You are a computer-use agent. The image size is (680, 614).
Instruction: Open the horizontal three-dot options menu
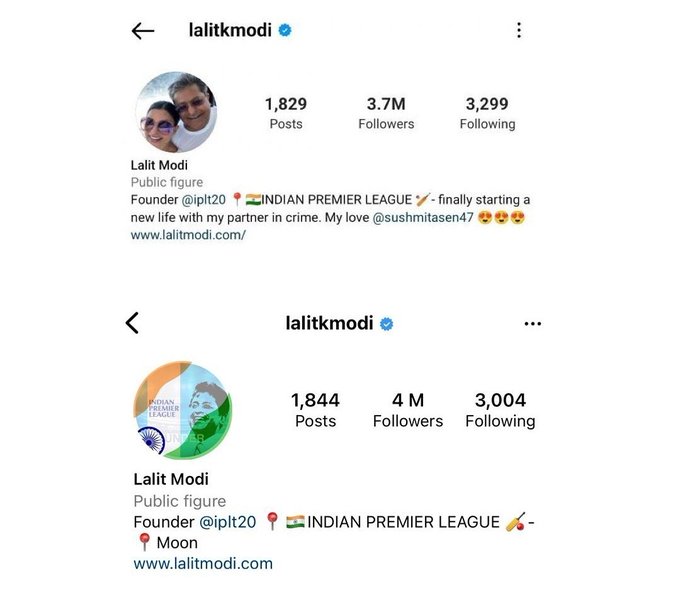coord(533,324)
